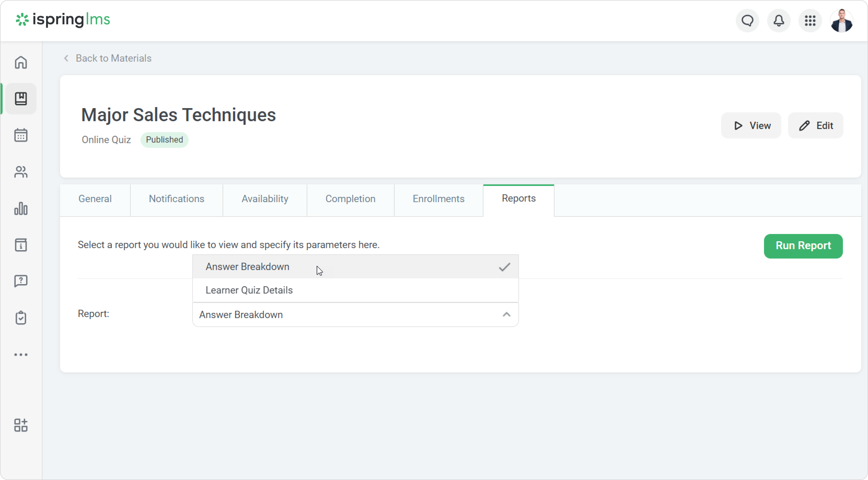Click the Back to Materials link
The width and height of the screenshot is (868, 480).
coord(113,58)
